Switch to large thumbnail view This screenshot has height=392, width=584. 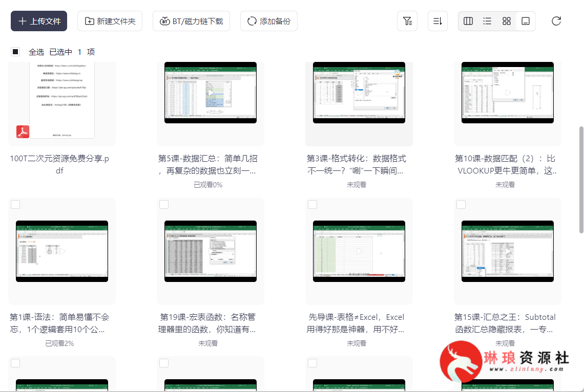point(526,21)
